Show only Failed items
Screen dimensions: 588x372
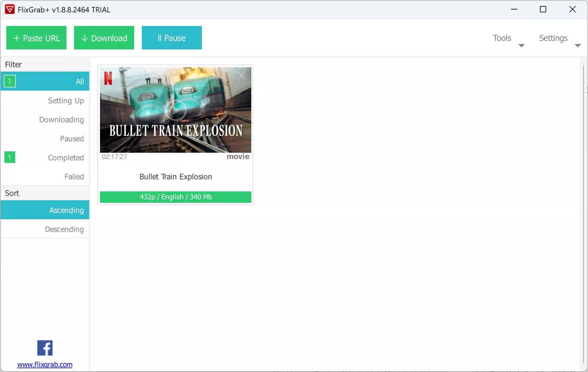45,176
